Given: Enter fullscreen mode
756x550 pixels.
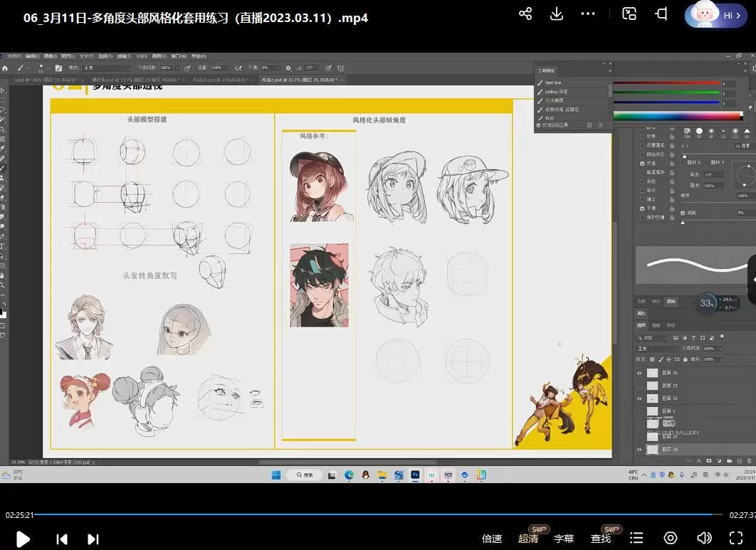Looking at the screenshot, I should tap(736, 538).
